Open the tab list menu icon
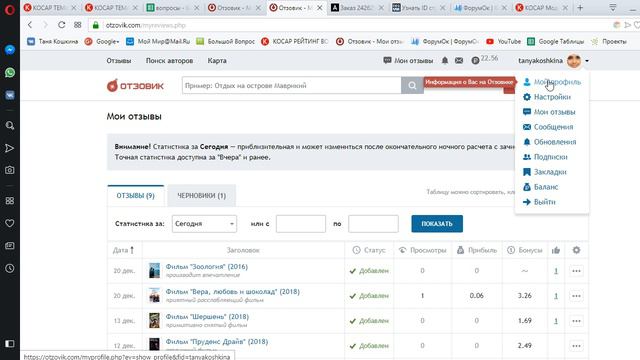The image size is (640, 360). [x=613, y=7]
